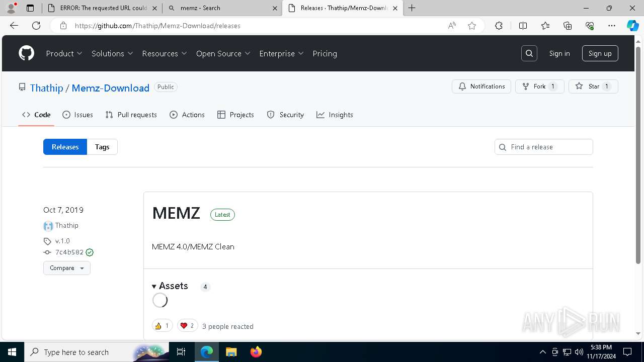Open the tab actions menu icon
644x362 pixels.
[30, 8]
